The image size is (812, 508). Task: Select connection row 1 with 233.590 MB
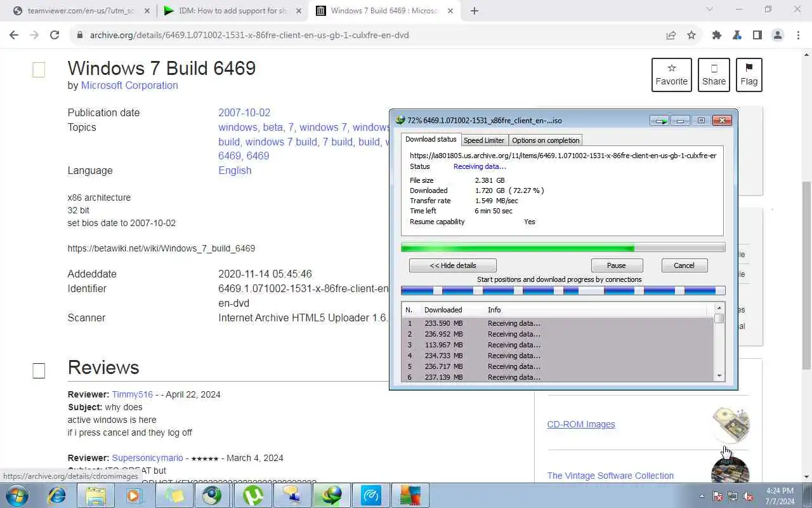pyautogui.click(x=558, y=323)
